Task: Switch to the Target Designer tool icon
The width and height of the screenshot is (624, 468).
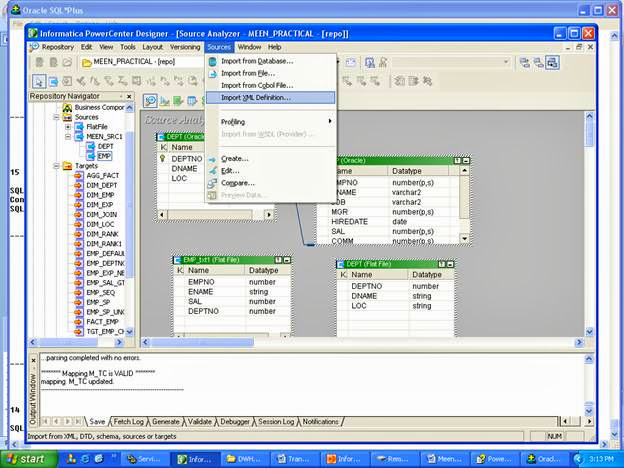Action: point(164,101)
